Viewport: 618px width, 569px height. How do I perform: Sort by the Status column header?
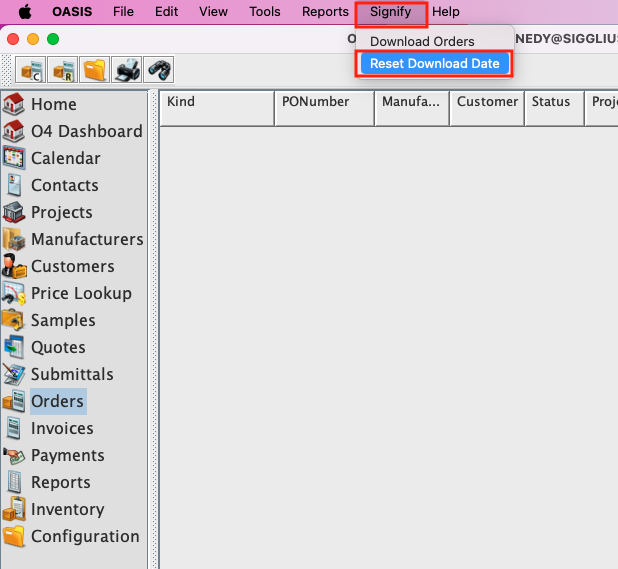555,108
